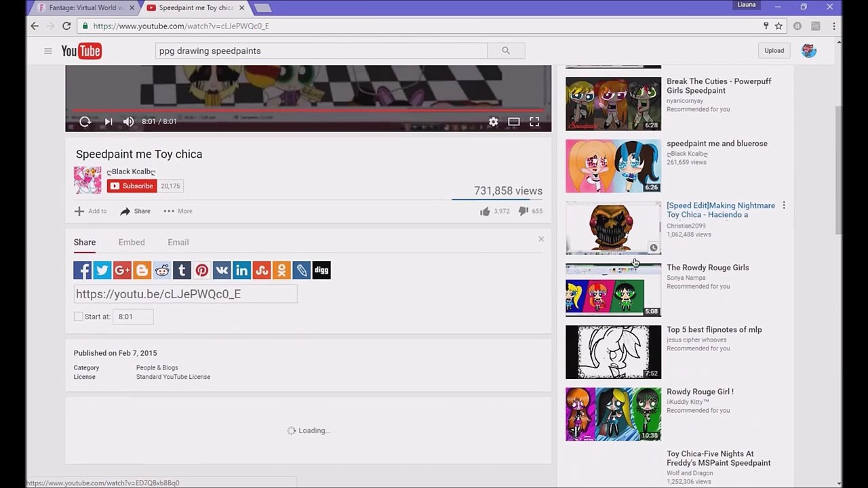Enter full screen video mode
868x488 pixels.
click(x=534, y=121)
